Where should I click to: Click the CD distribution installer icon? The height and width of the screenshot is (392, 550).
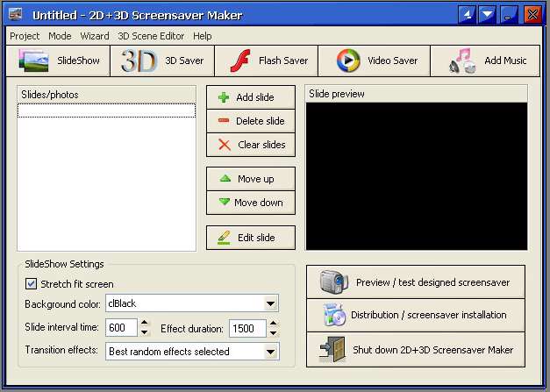tap(333, 315)
